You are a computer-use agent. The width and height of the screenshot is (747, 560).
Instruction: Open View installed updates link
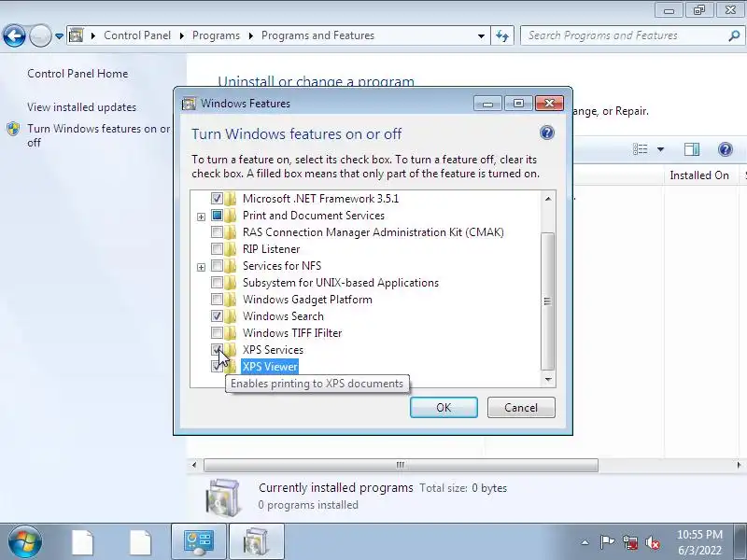[81, 107]
